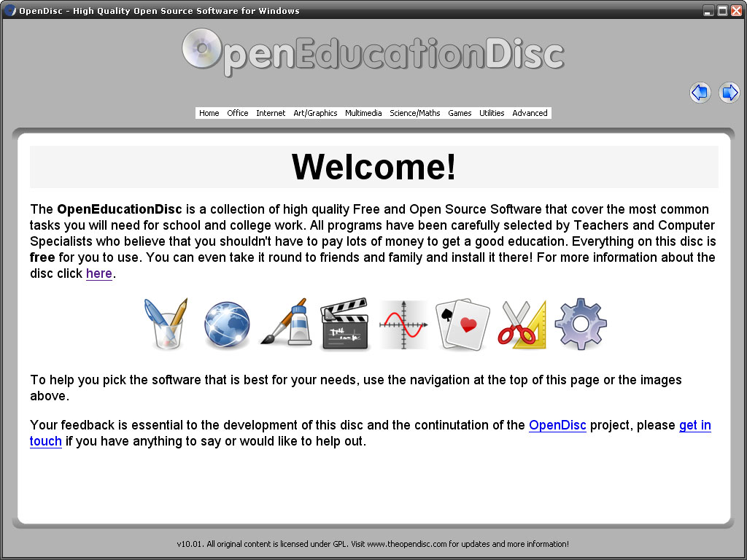
Task: Open the gear Advanced icon
Action: (x=580, y=324)
